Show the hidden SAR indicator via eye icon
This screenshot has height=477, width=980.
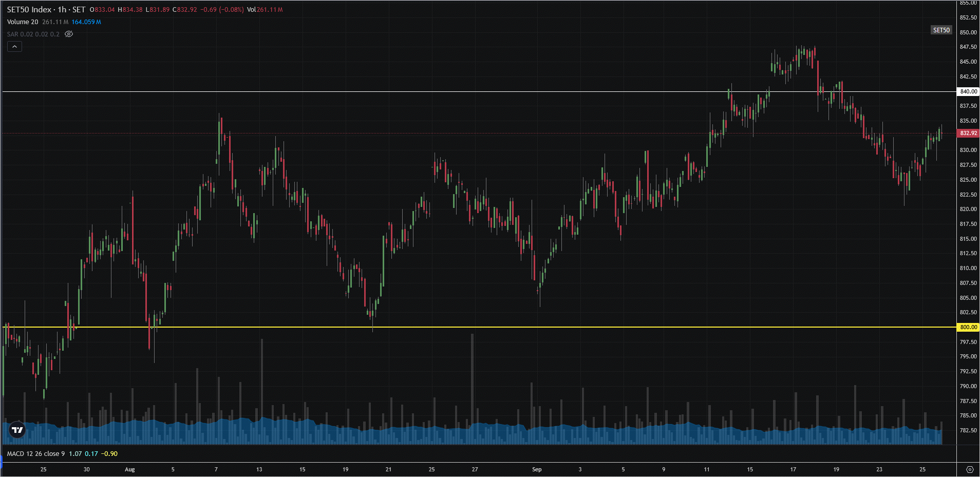coord(69,34)
